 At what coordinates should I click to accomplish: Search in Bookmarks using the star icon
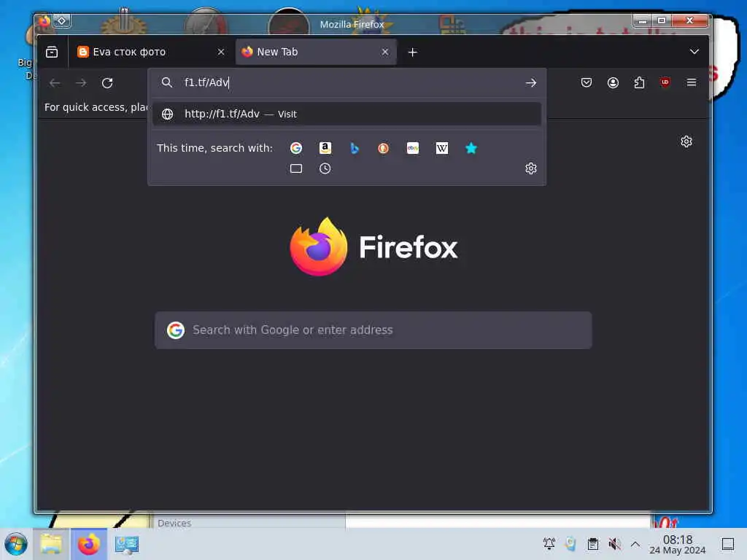click(x=471, y=148)
